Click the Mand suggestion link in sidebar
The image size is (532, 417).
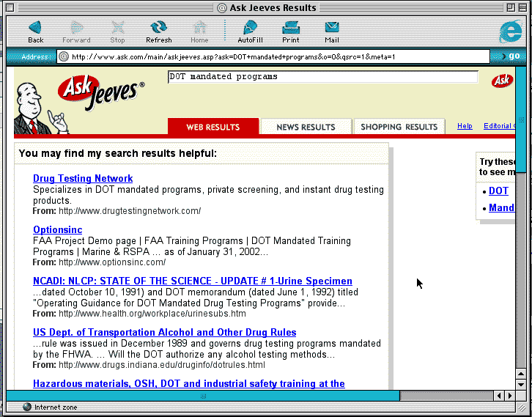coord(501,207)
